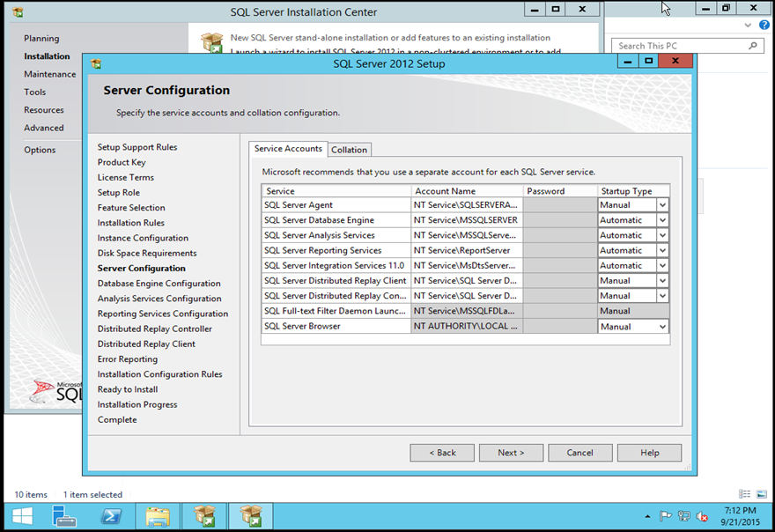Screen dimensions: 775x532
Task: Click the magnifier in Search This PC box
Action: point(753,46)
